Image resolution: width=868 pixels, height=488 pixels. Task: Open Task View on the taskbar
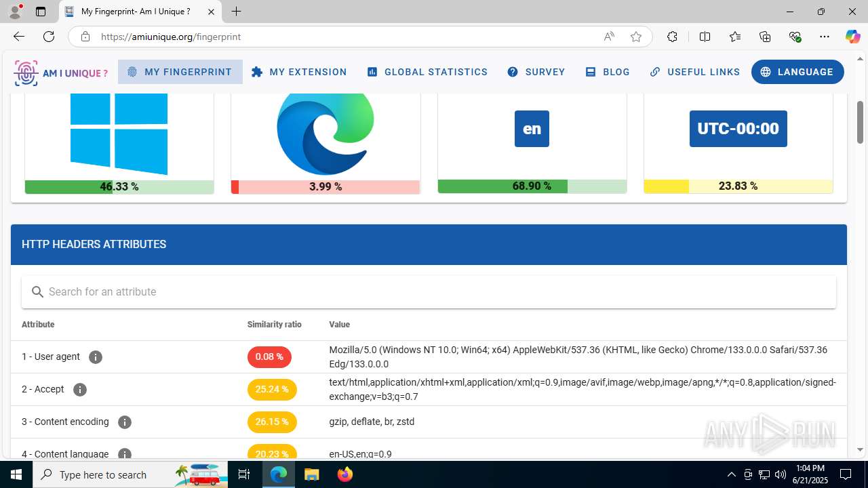point(244,474)
